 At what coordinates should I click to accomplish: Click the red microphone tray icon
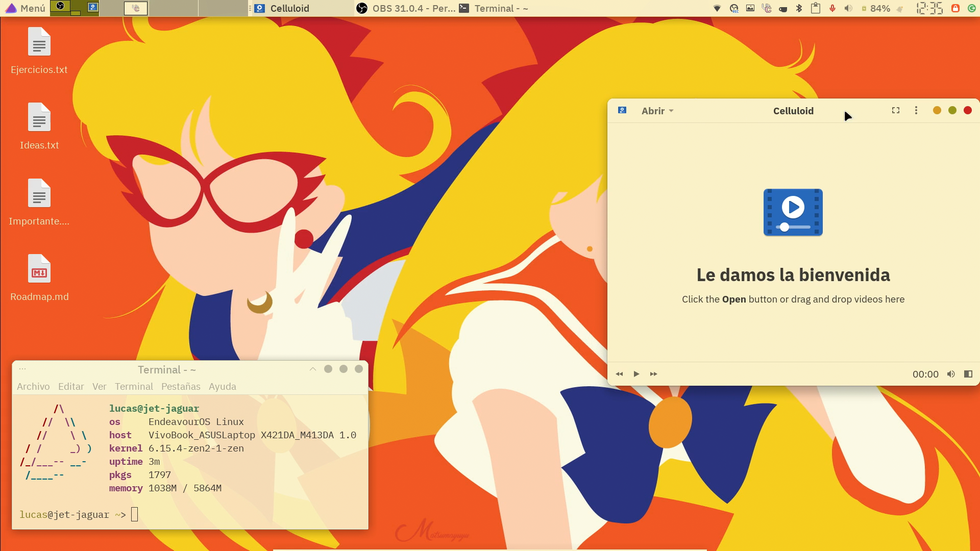point(832,8)
